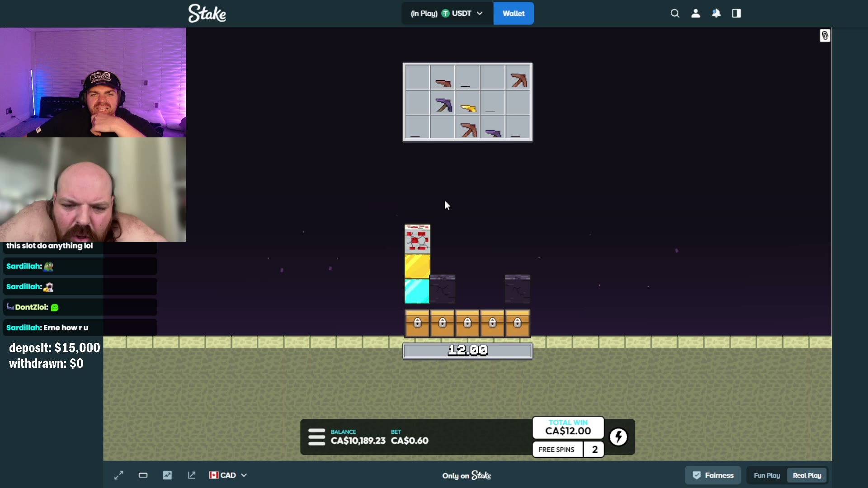Select Fun Play mode
The width and height of the screenshot is (868, 488).
click(x=767, y=475)
